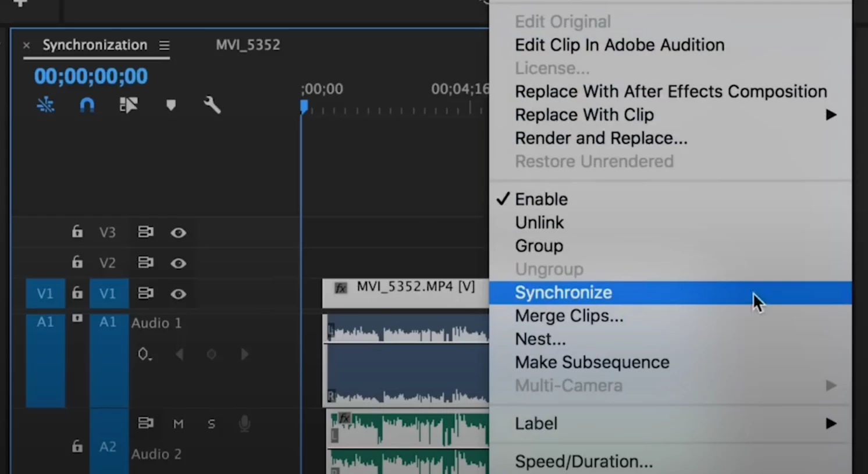Switch to the MVI_5352 sequence tab
This screenshot has width=868, height=474.
(x=248, y=45)
